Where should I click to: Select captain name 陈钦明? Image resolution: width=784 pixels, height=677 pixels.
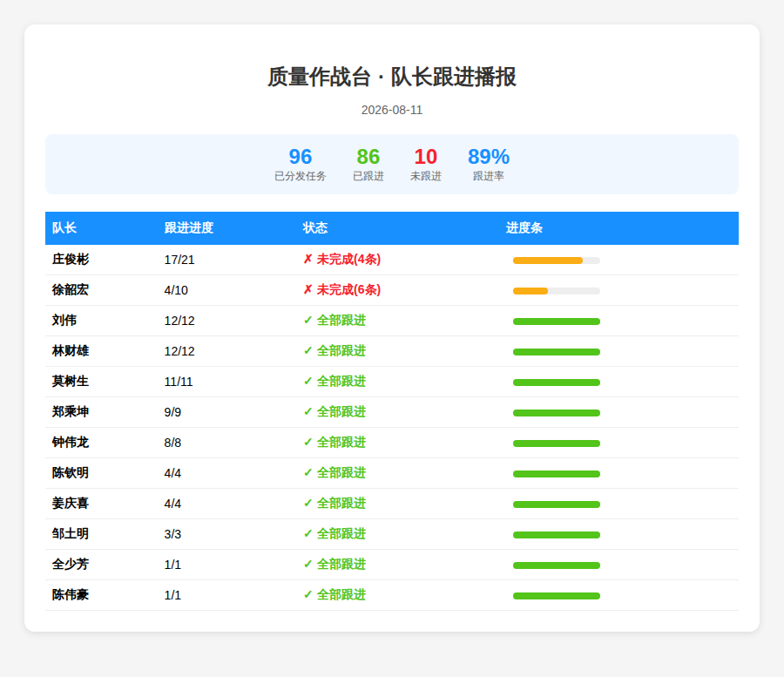tap(71, 473)
